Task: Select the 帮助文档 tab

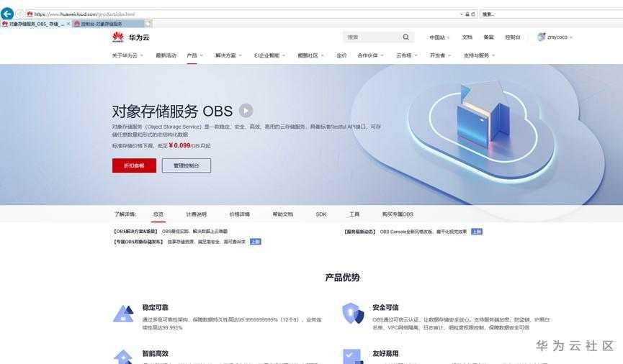Action: point(283,214)
